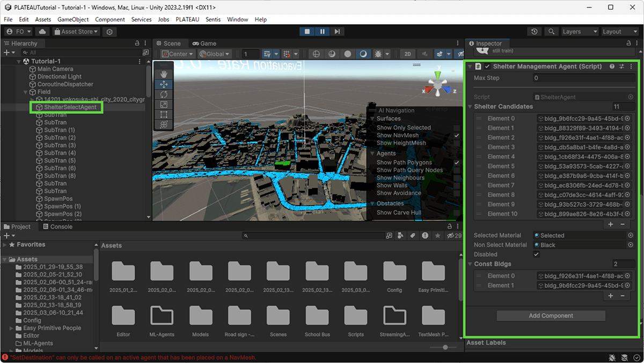Image resolution: width=644 pixels, height=363 pixels.
Task: Pause the running game
Action: [322, 32]
